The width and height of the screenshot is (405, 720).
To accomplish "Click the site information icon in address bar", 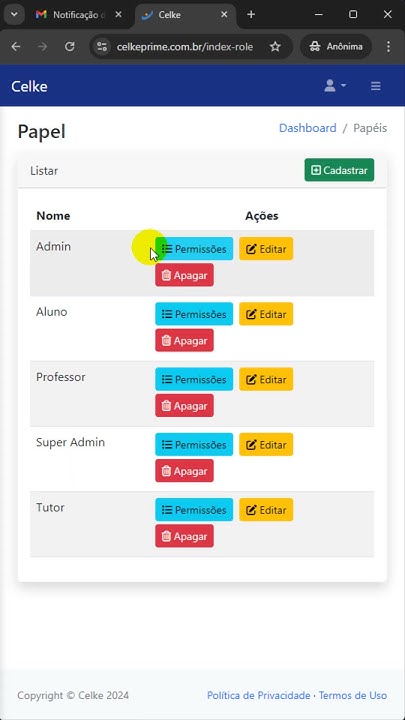I will pos(101,46).
